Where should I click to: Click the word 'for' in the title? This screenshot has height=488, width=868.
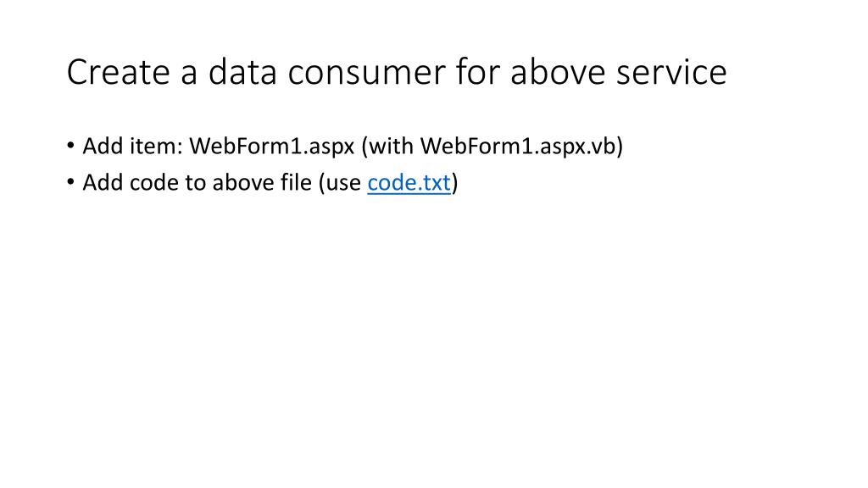477,73
